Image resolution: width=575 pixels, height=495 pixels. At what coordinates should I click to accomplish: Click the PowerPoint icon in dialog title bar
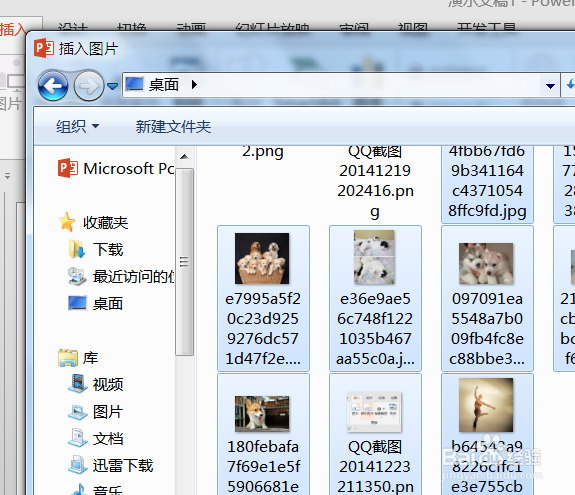(x=44, y=48)
